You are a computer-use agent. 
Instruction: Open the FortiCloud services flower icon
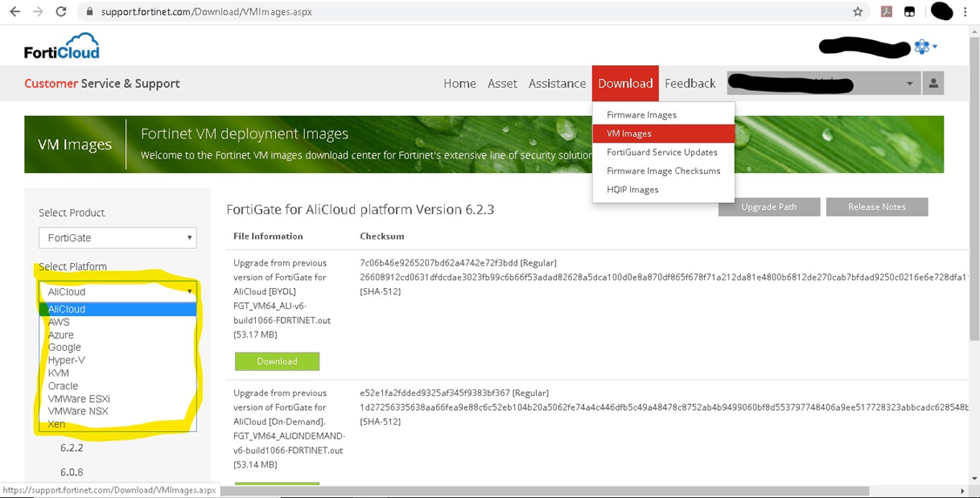(x=922, y=46)
